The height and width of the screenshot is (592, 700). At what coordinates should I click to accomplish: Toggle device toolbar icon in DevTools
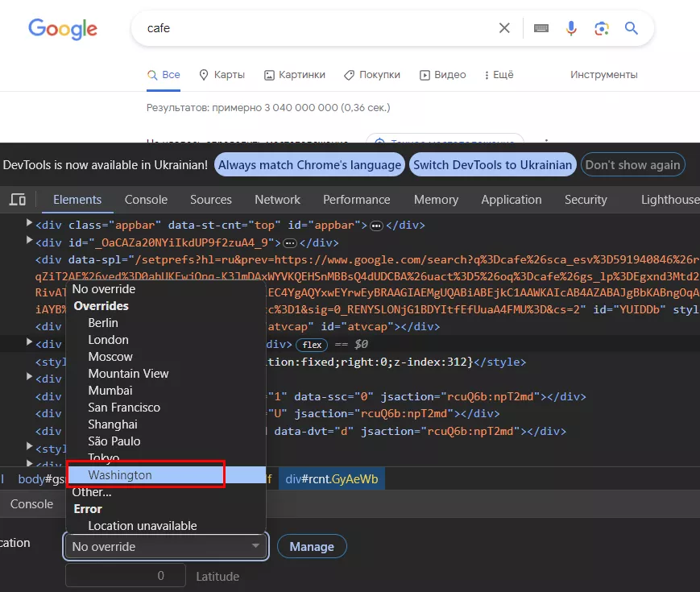[18, 200]
